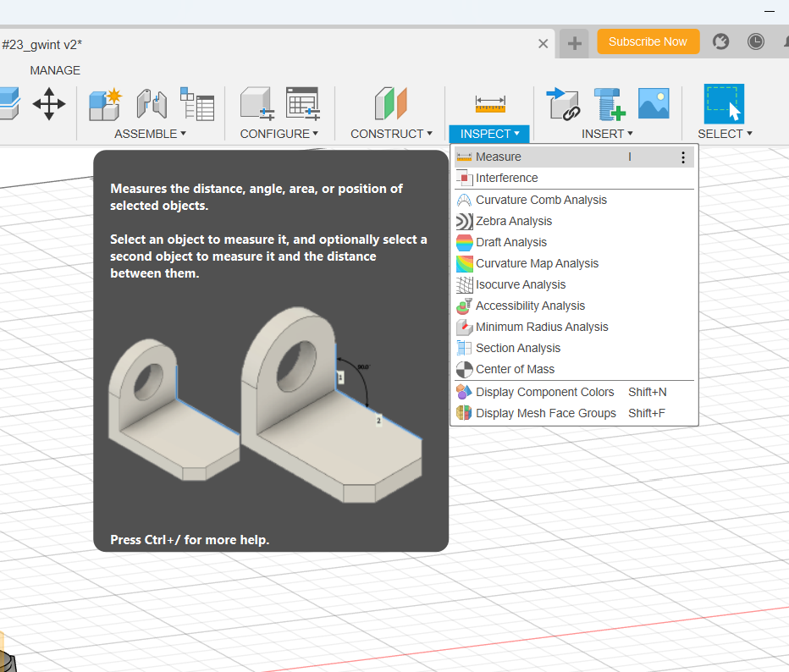Image resolution: width=789 pixels, height=672 pixels.
Task: Open the Measure three-dot options
Action: 683,157
